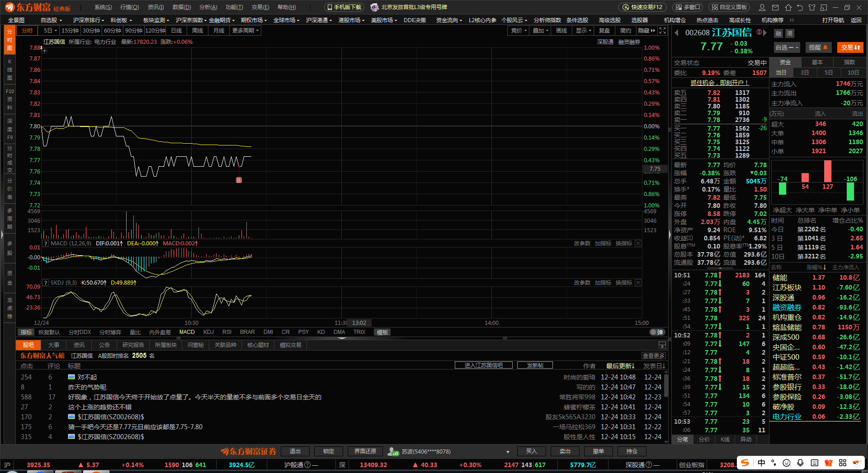The height and width of the screenshot is (473, 868).
Task: Open the mail messages icon
Action: pyautogui.click(x=775, y=7)
